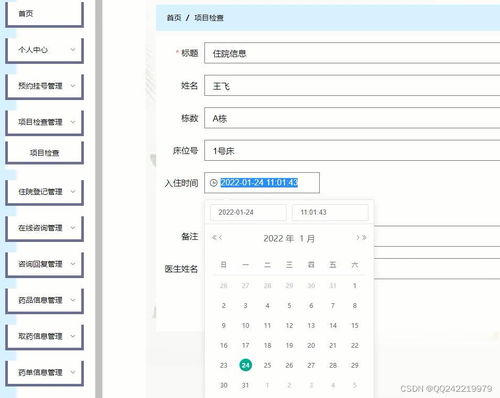Expand 在线咨询管理 menu
Image resolution: width=500 pixels, height=398 pixels.
[x=44, y=228]
